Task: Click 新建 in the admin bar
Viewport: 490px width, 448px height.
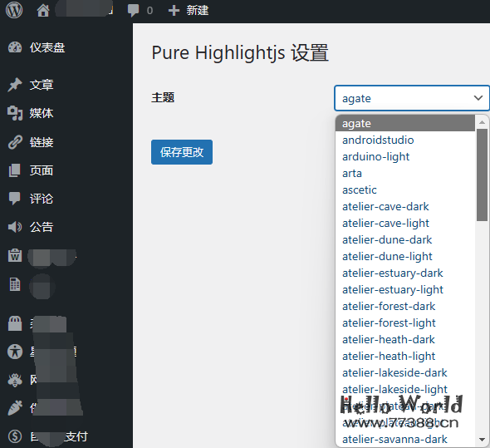Action: pyautogui.click(x=197, y=11)
